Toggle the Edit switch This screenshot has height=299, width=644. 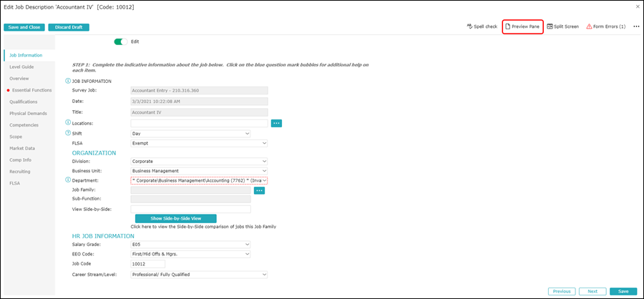tap(121, 41)
